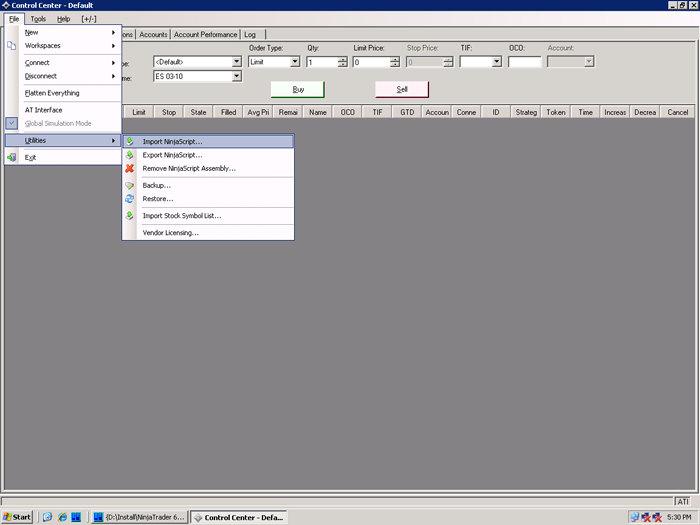Click the Workspaces icon in File menu
The image size is (700, 525).
[x=12, y=46]
